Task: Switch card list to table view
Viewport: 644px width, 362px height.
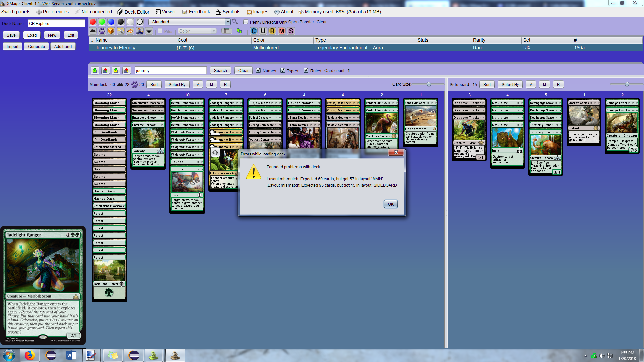Action: 227,31
